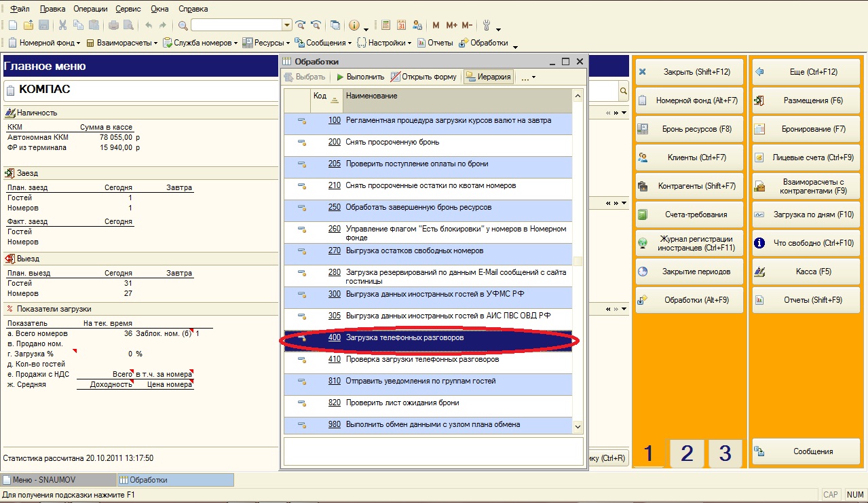
Task: Expand the Номерной фонд dropdown menu
Action: tap(44, 43)
